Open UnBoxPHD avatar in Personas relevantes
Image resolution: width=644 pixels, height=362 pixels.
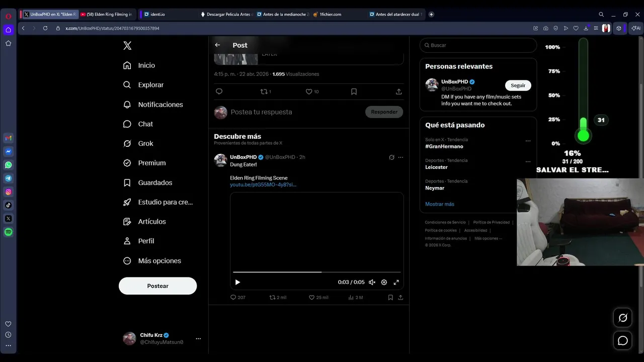tap(432, 85)
